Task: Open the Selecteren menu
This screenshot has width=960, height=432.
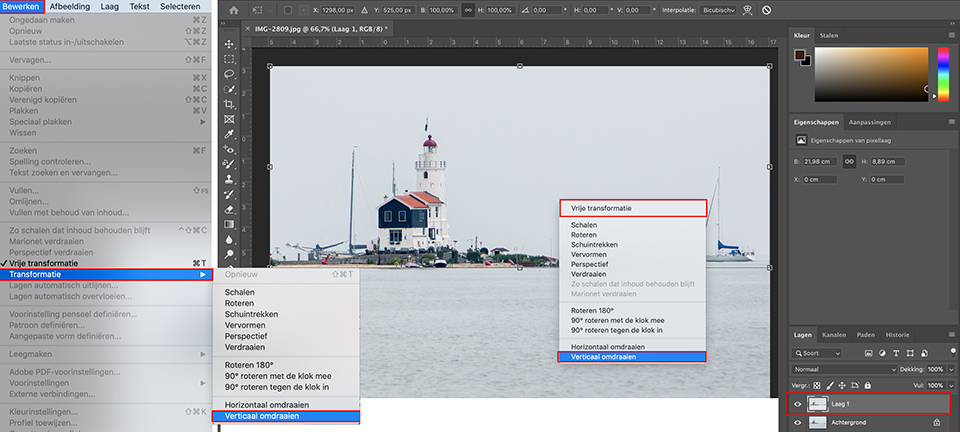Action: tap(180, 6)
